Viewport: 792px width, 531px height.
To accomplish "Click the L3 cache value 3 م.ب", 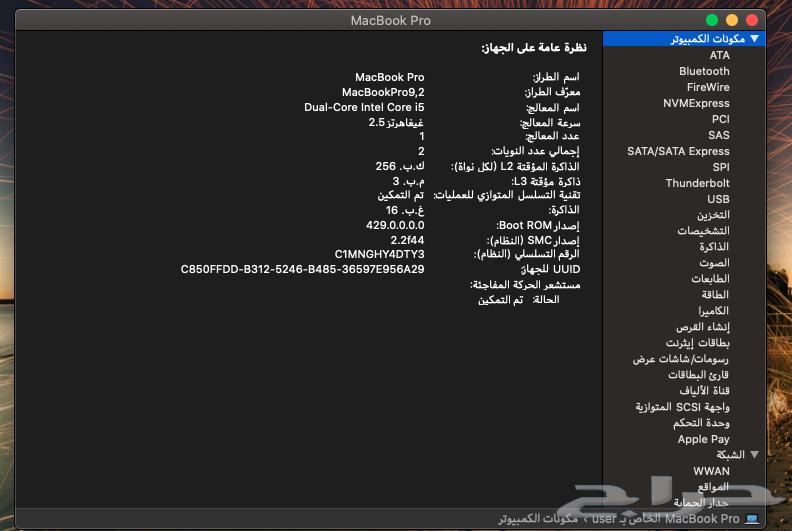I will (x=408, y=181).
